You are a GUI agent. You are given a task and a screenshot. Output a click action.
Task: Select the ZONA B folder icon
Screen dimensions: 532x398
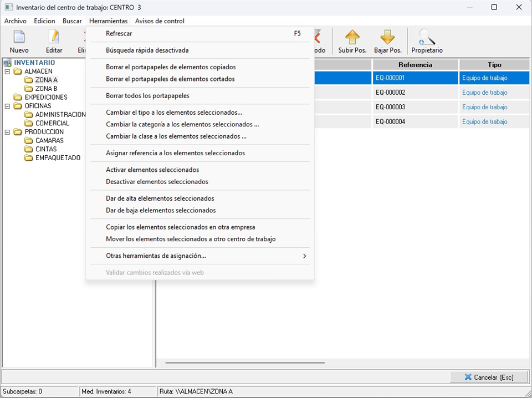point(29,89)
